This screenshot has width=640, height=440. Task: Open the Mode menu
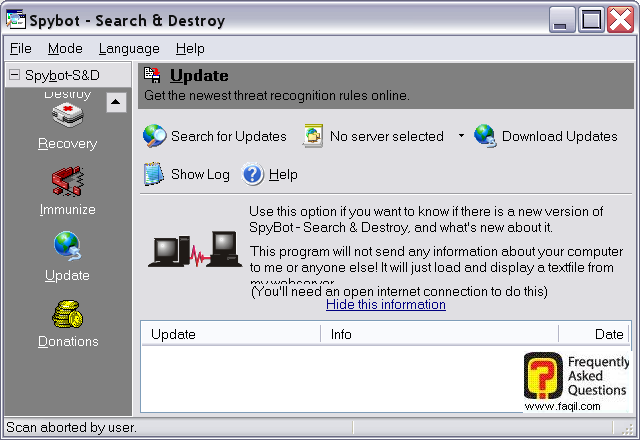[65, 49]
